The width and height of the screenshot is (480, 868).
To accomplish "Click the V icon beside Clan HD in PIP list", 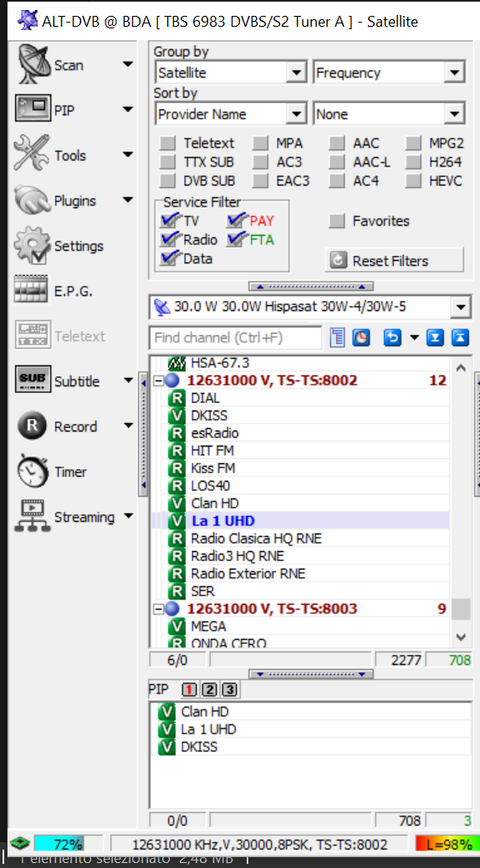I will point(166,712).
